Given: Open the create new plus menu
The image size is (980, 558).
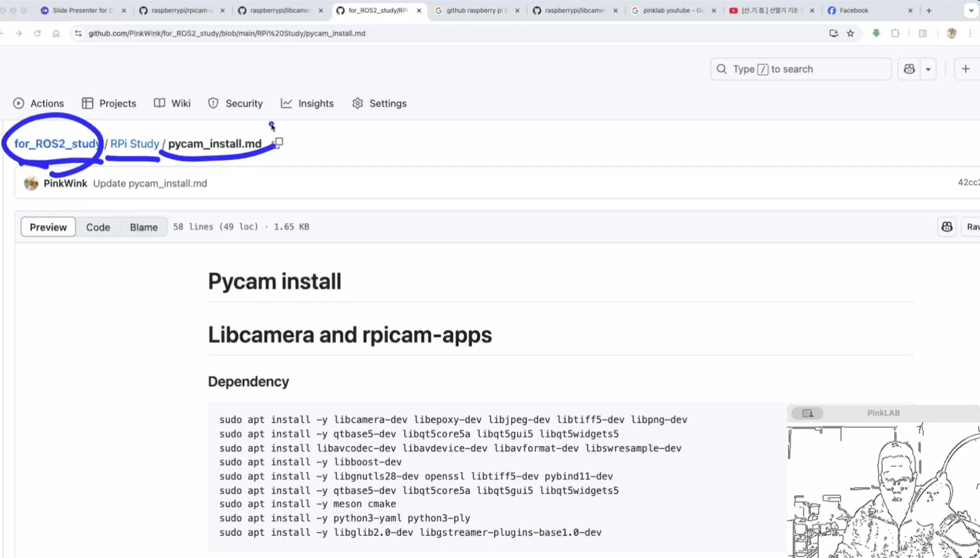Looking at the screenshot, I should (965, 69).
